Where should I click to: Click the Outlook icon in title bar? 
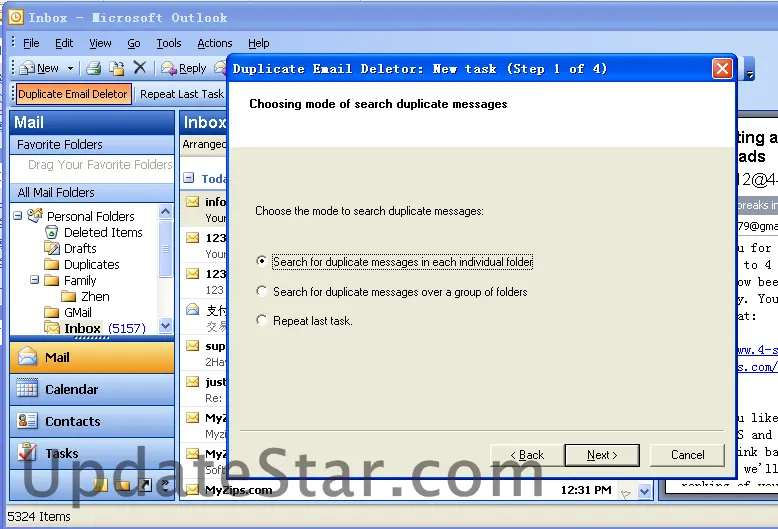(x=16, y=17)
